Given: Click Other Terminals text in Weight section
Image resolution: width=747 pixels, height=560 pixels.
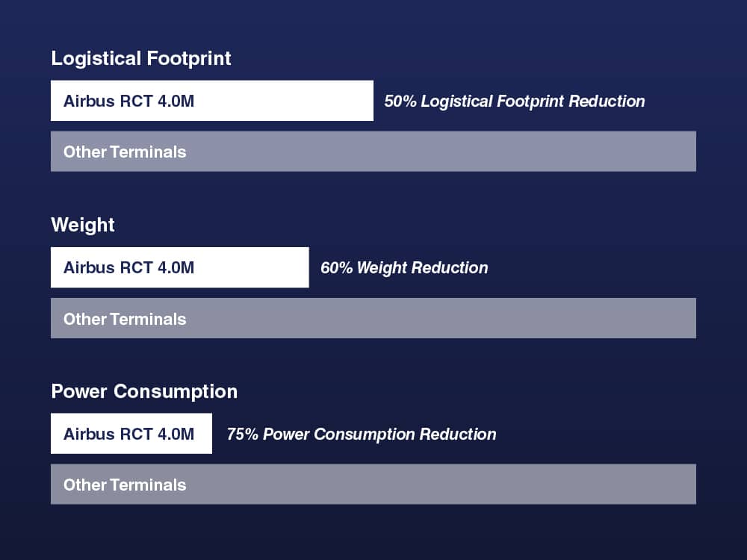Looking at the screenshot, I should (125, 320).
